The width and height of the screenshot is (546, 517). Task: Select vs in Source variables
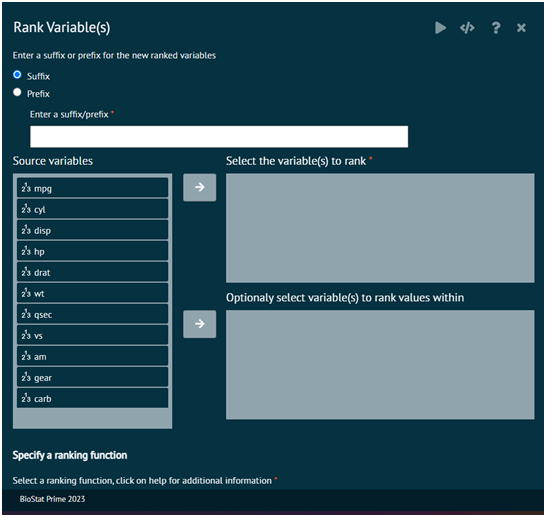(92, 335)
